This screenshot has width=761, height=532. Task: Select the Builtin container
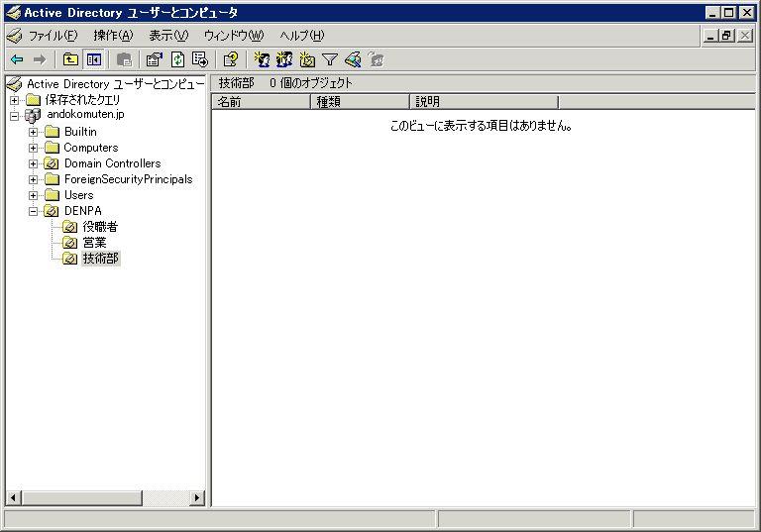80,132
